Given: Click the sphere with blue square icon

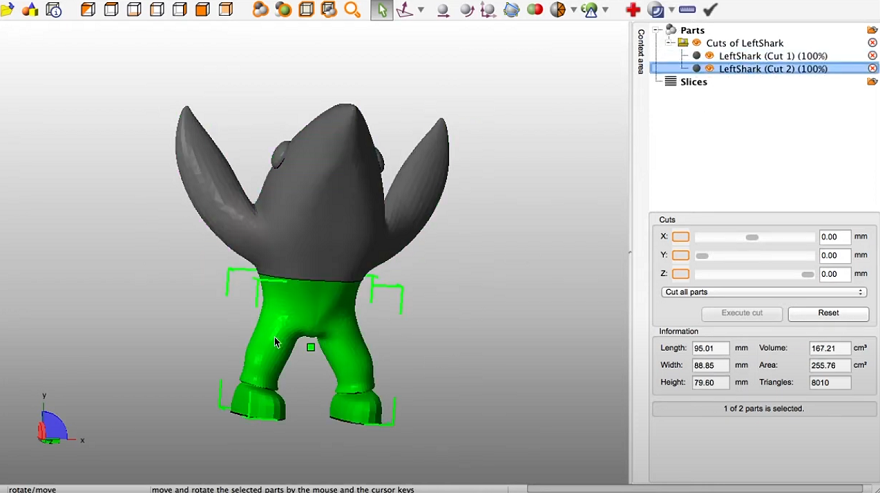Looking at the screenshot, I should (655, 10).
